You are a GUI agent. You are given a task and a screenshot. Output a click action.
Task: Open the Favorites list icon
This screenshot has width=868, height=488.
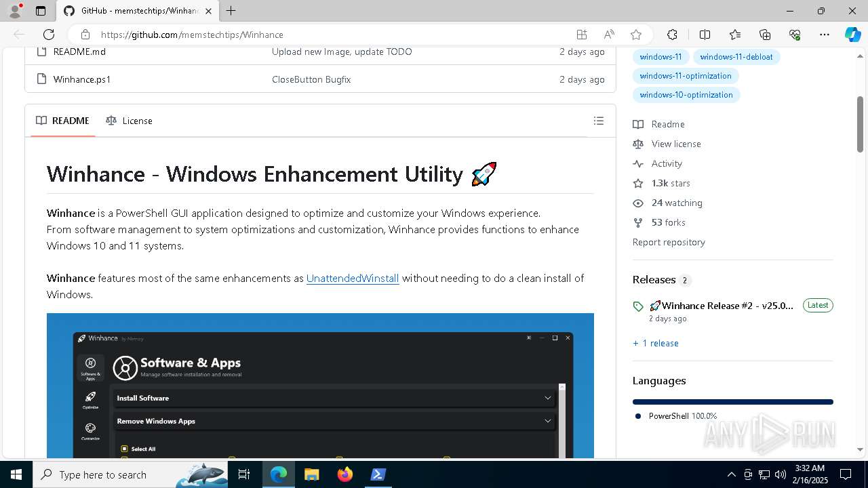[735, 35]
